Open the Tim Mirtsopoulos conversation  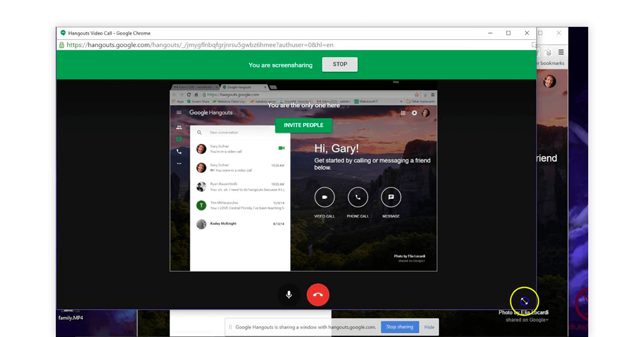(240, 205)
